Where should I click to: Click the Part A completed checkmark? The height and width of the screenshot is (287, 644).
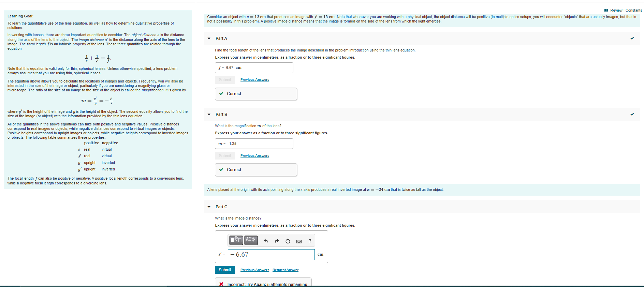coord(632,38)
